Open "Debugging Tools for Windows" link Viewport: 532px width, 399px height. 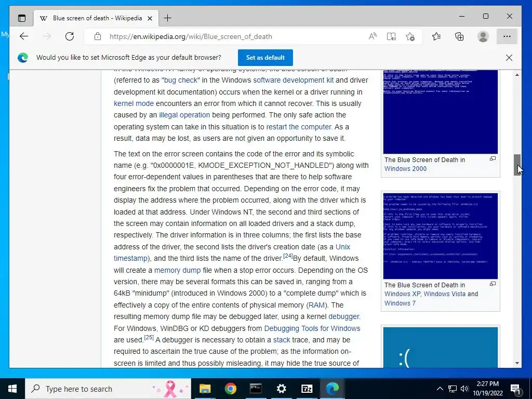pos(312,328)
